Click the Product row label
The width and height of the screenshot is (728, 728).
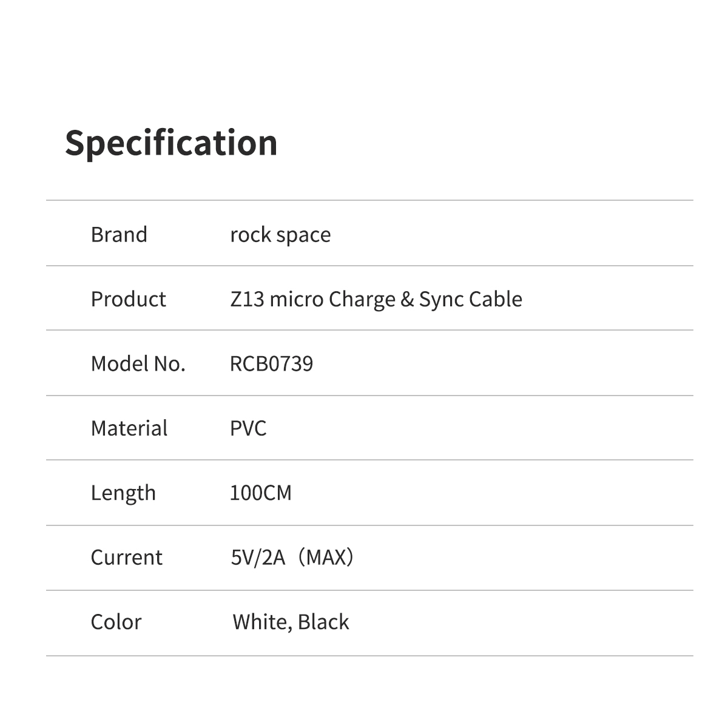pyautogui.click(x=128, y=299)
